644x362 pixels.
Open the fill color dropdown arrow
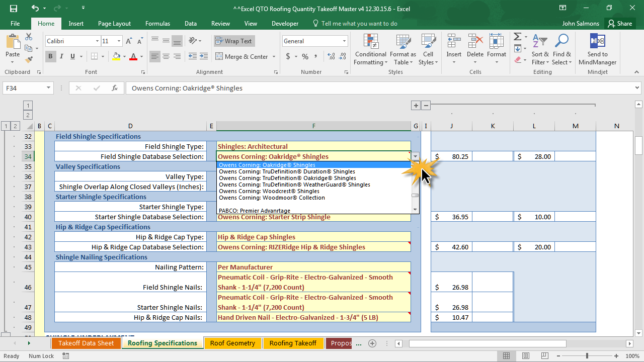coord(124,57)
